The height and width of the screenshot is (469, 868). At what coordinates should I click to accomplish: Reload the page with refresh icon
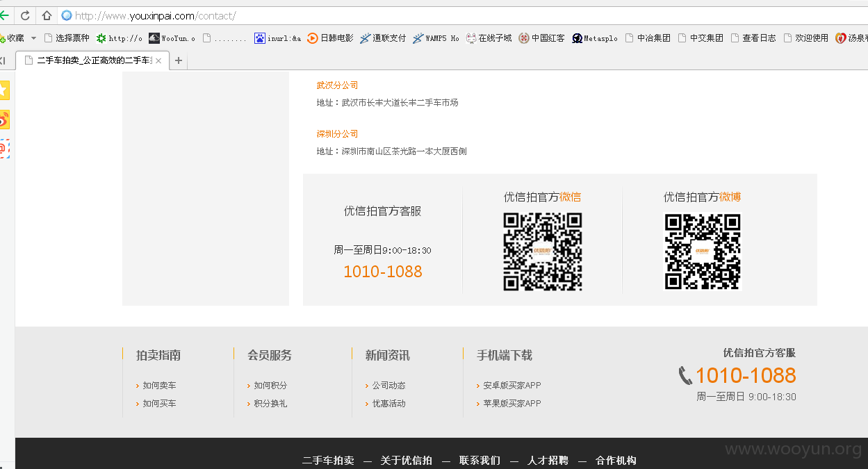[x=26, y=15]
